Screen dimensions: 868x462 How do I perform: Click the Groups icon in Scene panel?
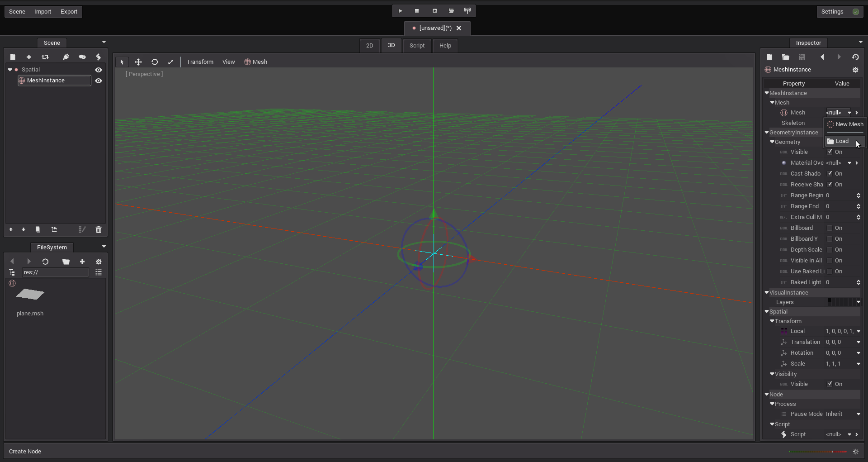point(82,57)
